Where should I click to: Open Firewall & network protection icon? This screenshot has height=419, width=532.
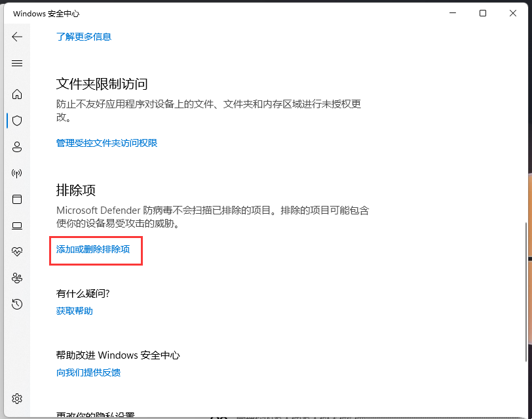(x=17, y=174)
